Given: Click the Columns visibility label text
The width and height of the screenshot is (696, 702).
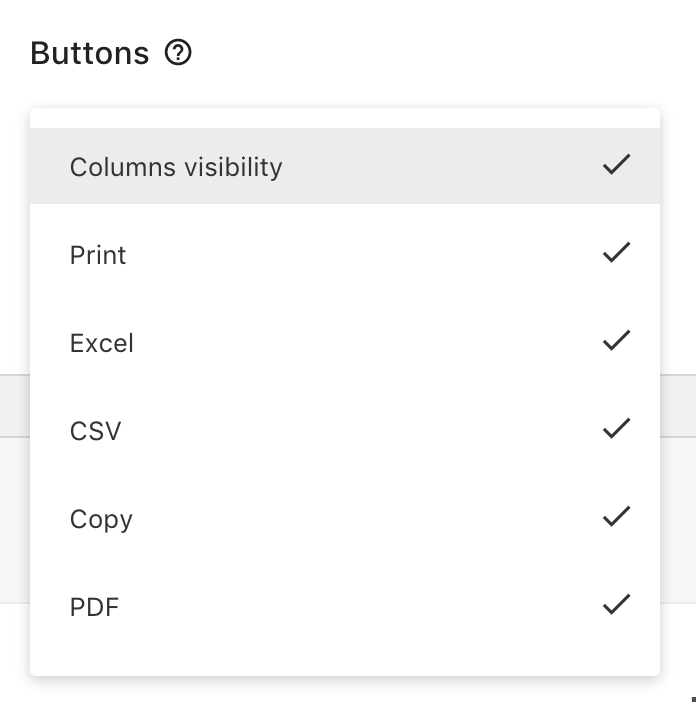Looking at the screenshot, I should (176, 167).
